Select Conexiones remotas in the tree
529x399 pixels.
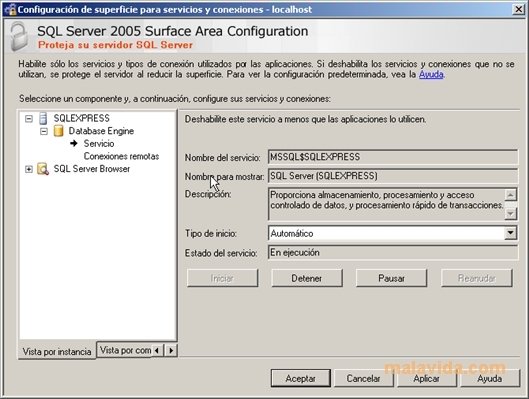point(121,156)
